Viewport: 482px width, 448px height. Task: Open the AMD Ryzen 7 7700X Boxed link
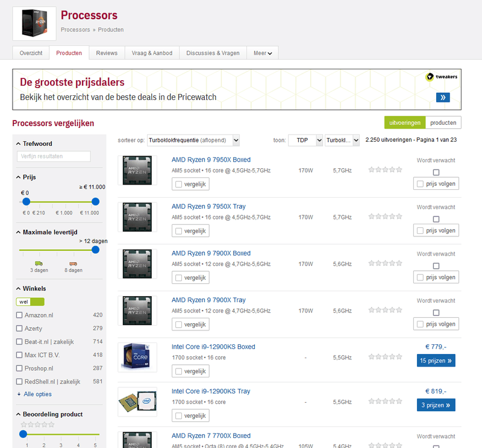pos(211,436)
